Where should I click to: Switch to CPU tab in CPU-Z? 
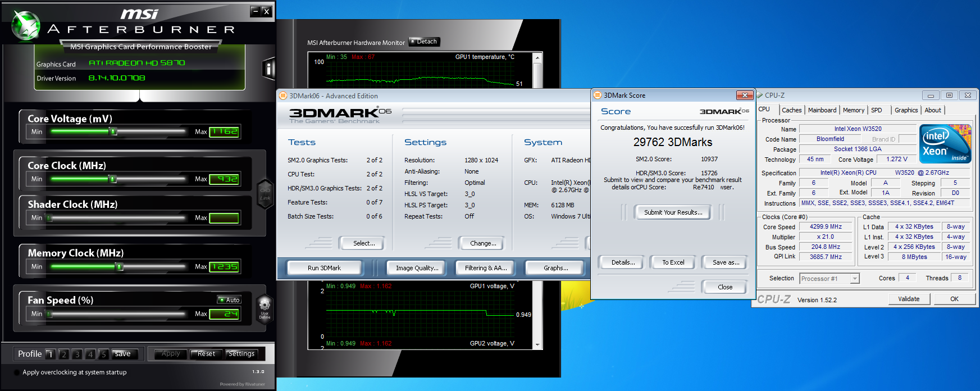click(766, 110)
